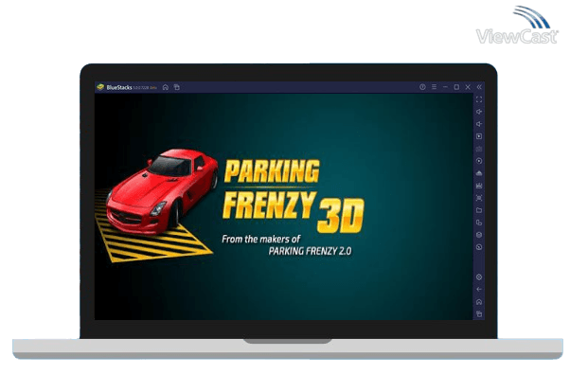This screenshot has width=570, height=392.
Task: Open the install APK icon in sidebar
Action: coord(479,173)
